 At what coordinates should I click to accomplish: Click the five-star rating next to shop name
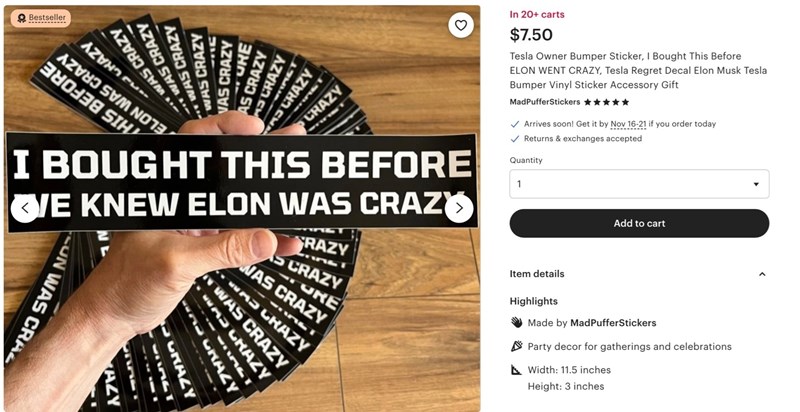[x=607, y=102]
